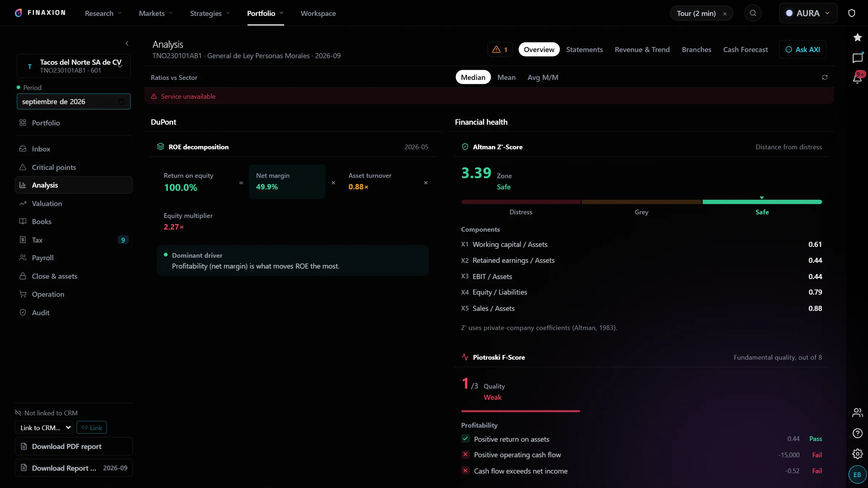
Task: Open the Cash Forecast tab
Action: click(745, 50)
